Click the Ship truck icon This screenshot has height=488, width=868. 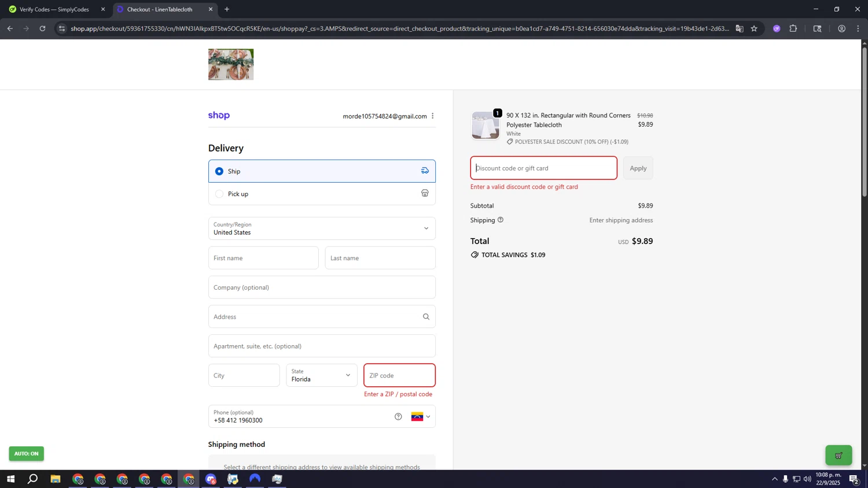pos(425,171)
